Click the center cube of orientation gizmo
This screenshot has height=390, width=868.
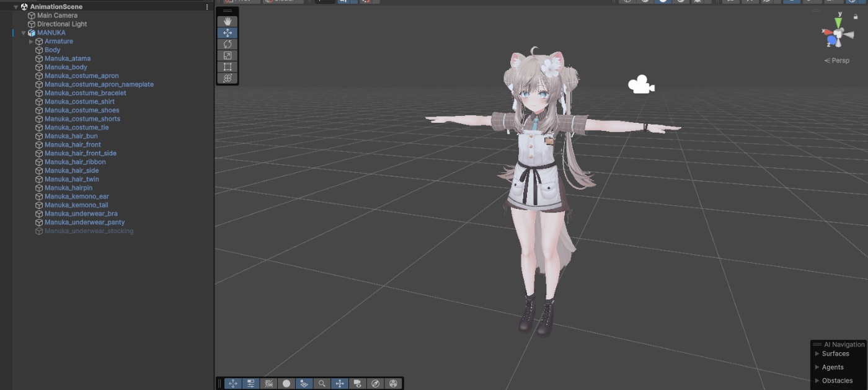838,35
